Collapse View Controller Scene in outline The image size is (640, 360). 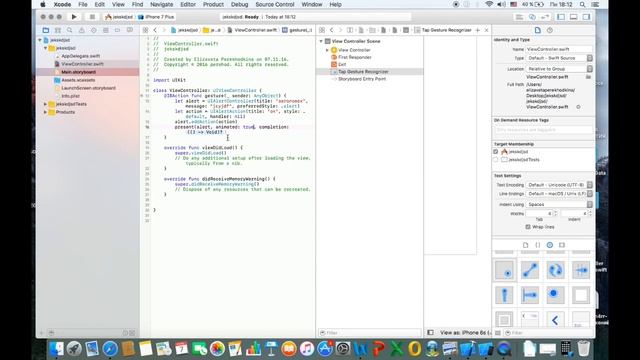[x=321, y=41]
